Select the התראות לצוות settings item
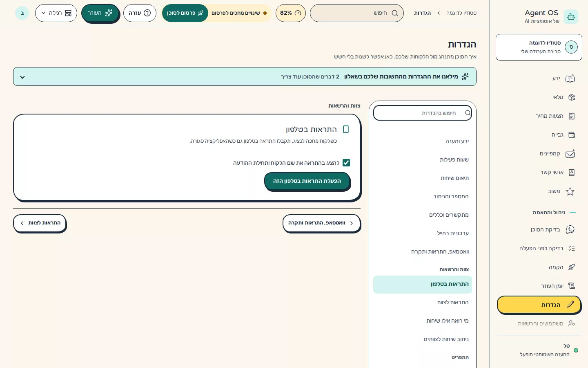Viewport: 588px width, 368px height. [423, 303]
